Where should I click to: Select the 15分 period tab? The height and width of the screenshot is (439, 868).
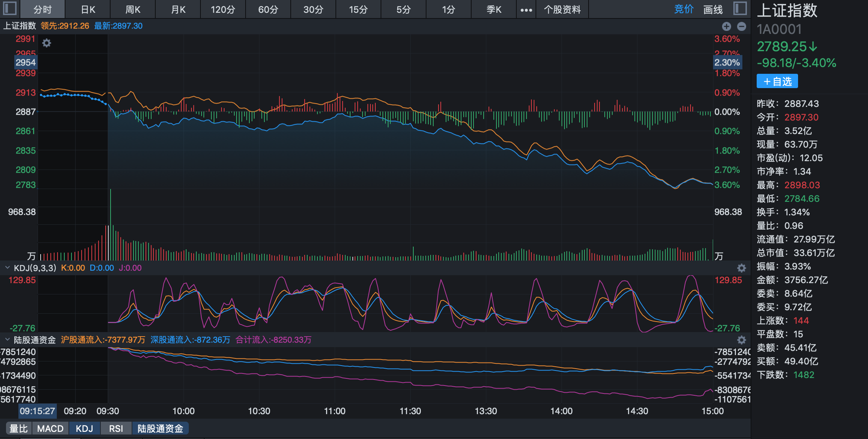point(358,9)
